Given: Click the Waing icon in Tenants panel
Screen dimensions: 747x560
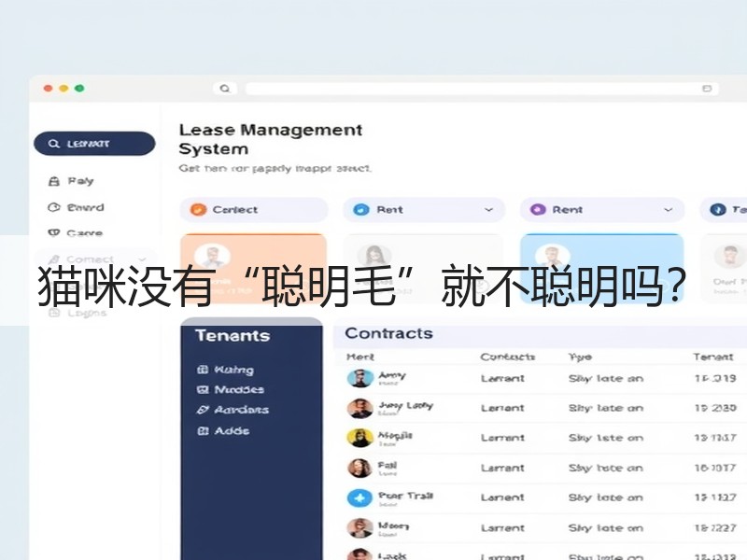Looking at the screenshot, I should (203, 370).
